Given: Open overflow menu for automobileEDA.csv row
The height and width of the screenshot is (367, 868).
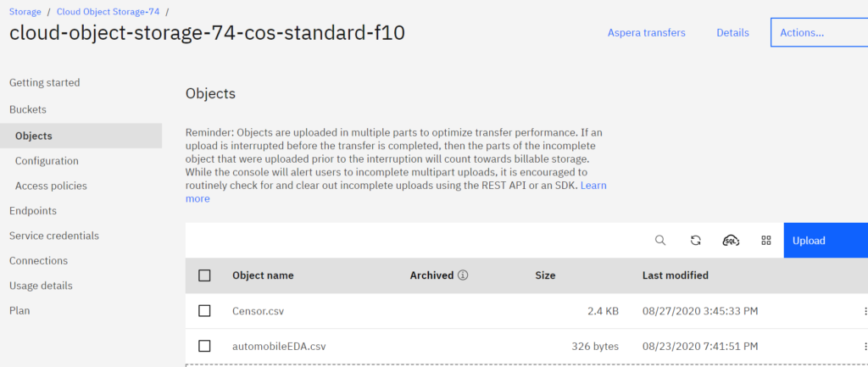Looking at the screenshot, I should click(864, 347).
